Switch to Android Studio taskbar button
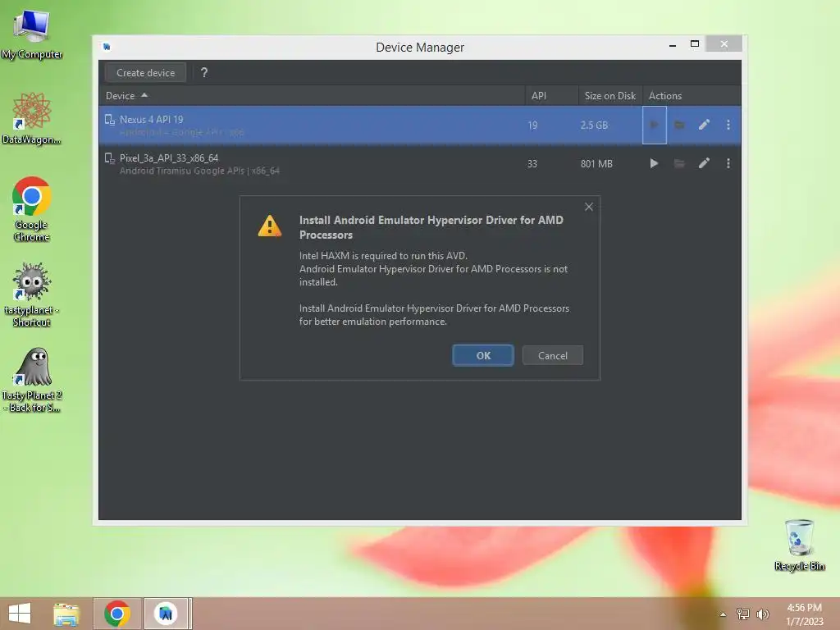Screen dimensions: 840x630 click(x=166, y=614)
